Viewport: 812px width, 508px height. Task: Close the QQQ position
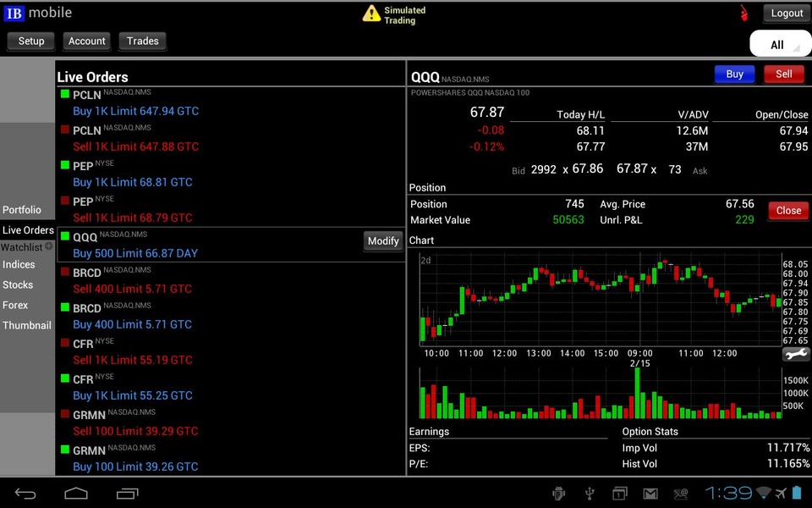pyautogui.click(x=788, y=211)
